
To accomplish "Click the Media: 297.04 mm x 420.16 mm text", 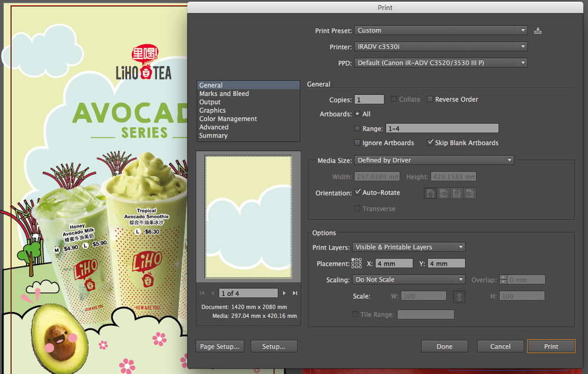I will (254, 316).
